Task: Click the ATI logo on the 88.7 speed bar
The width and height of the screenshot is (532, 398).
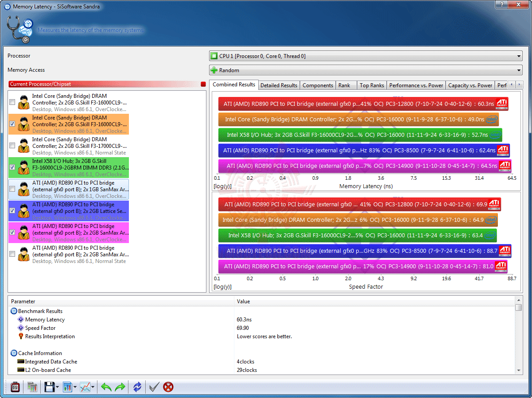Action: [x=505, y=251]
